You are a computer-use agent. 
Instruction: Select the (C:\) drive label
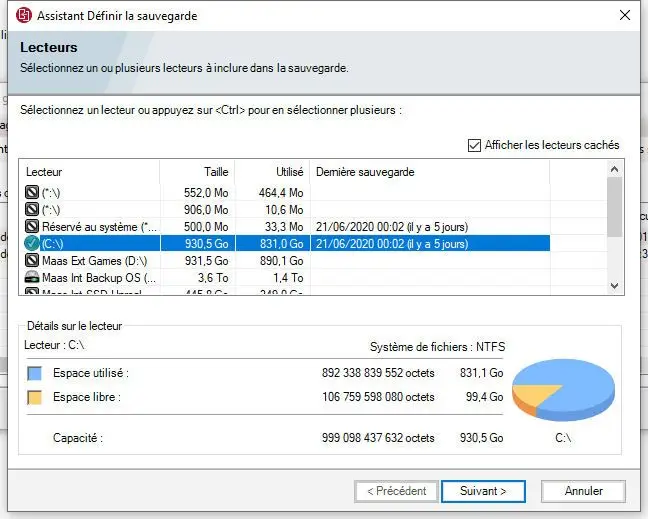pos(52,244)
